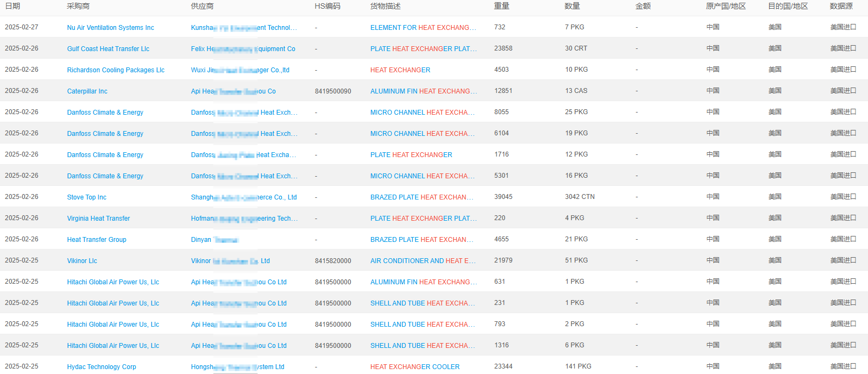Viewport: 868px width, 374px height.
Task: Click the 原产国/地区 column header
Action: coord(726,6)
